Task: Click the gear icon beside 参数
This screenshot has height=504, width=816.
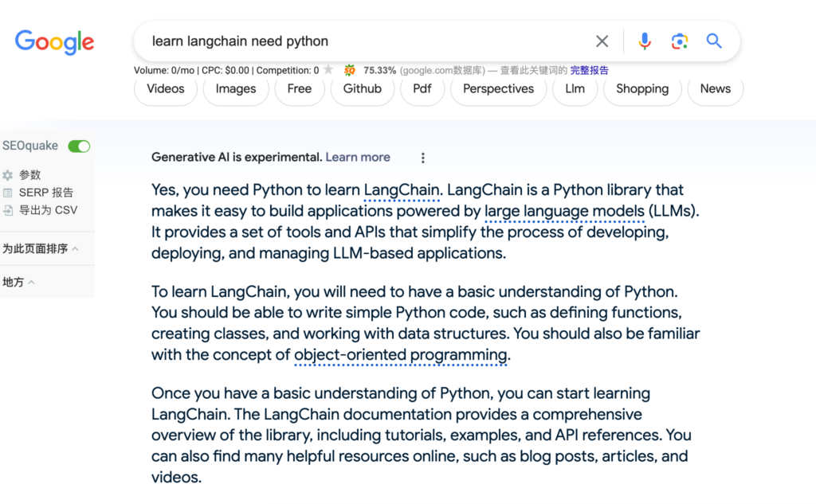Action: point(8,175)
